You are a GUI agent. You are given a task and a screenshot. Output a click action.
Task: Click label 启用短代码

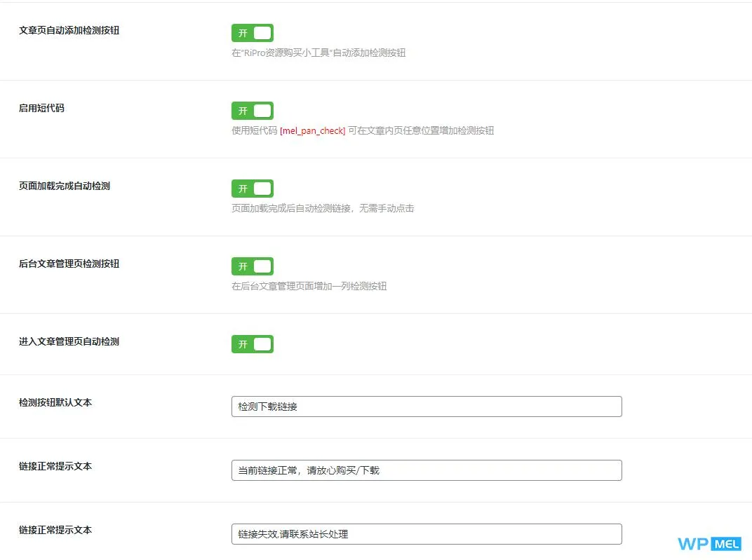pos(41,108)
